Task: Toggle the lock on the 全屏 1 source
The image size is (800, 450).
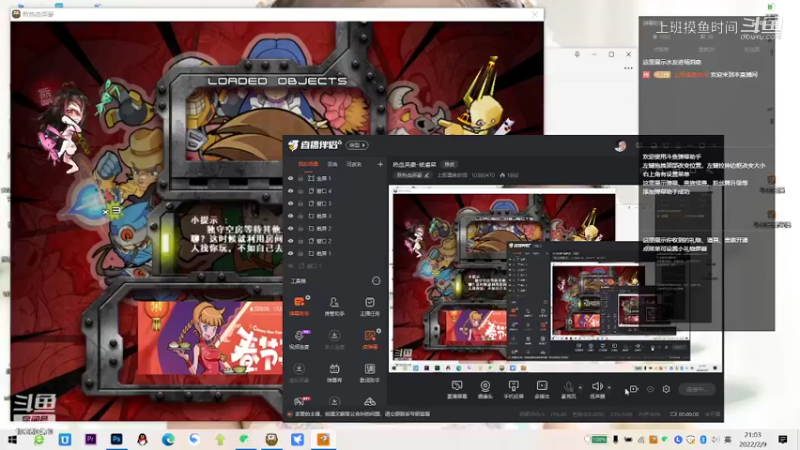Action: pyautogui.click(x=301, y=179)
